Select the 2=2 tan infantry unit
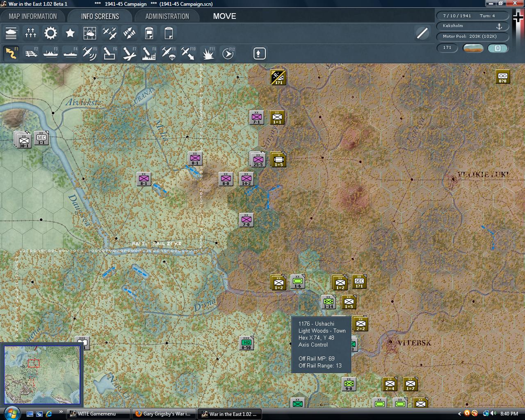This screenshot has width=525, height=420. (361, 324)
